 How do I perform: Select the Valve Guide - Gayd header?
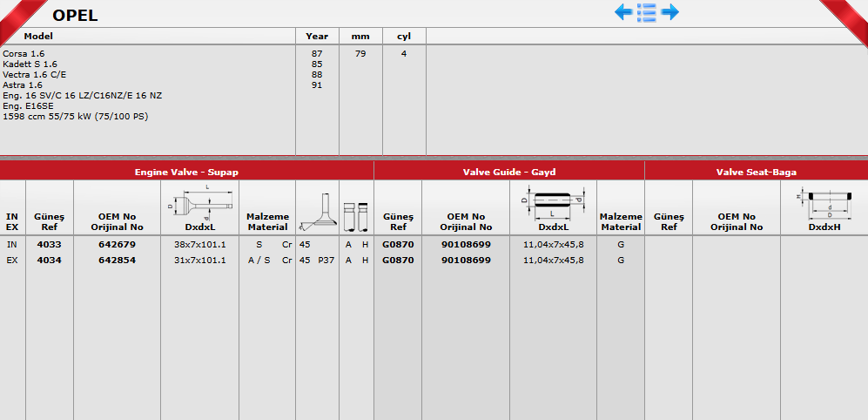(508, 173)
